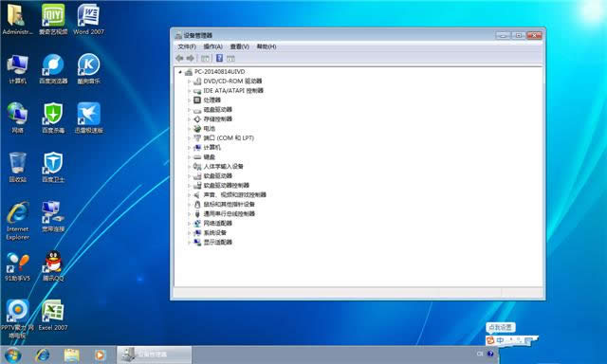
Task: Select the 显示适配器 row text
Action: coord(218,243)
